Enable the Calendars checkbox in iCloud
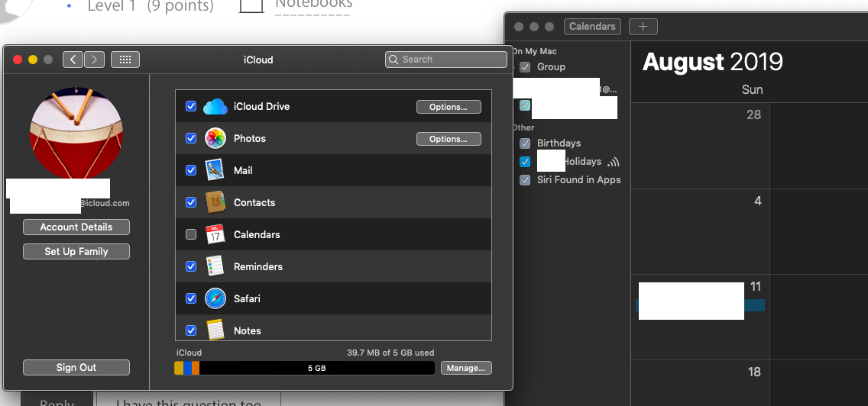The height and width of the screenshot is (406, 868). [191, 234]
